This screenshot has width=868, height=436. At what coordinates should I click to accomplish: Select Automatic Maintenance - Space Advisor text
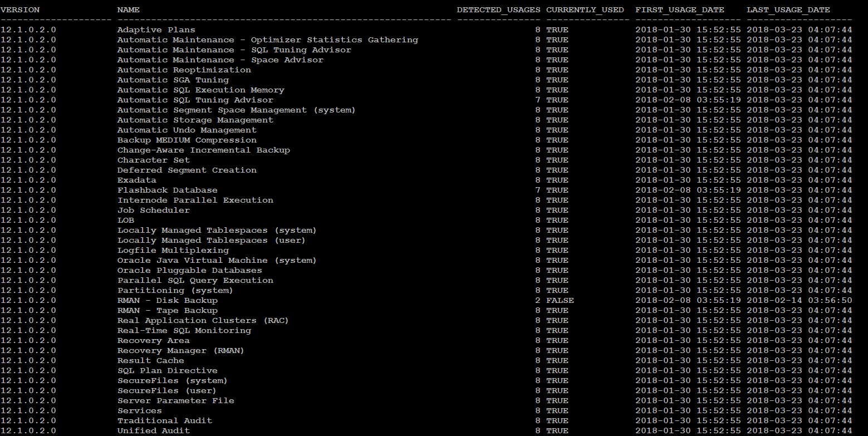coord(220,60)
